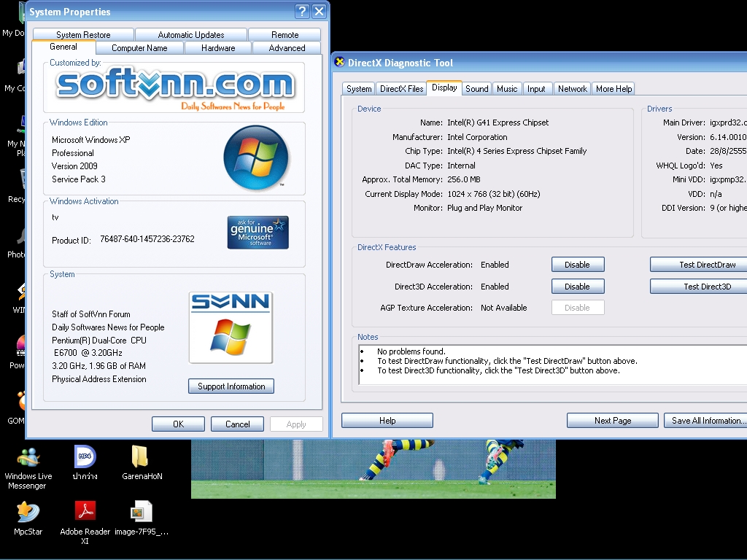Click the System Properties help question button
747x560 pixels.
[302, 12]
